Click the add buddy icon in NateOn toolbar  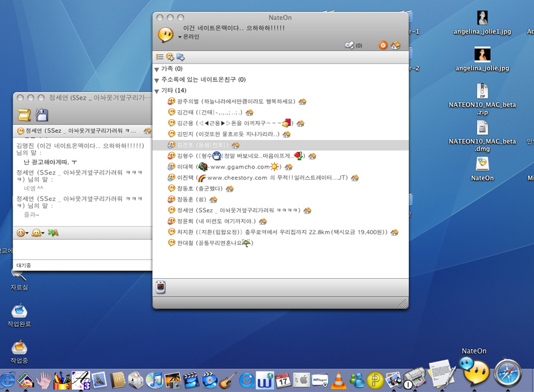pyautogui.click(x=170, y=57)
